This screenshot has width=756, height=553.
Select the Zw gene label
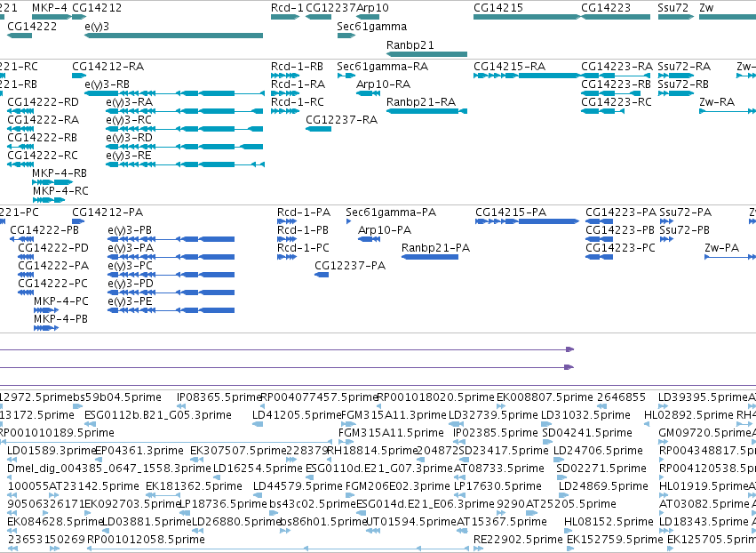click(x=706, y=8)
